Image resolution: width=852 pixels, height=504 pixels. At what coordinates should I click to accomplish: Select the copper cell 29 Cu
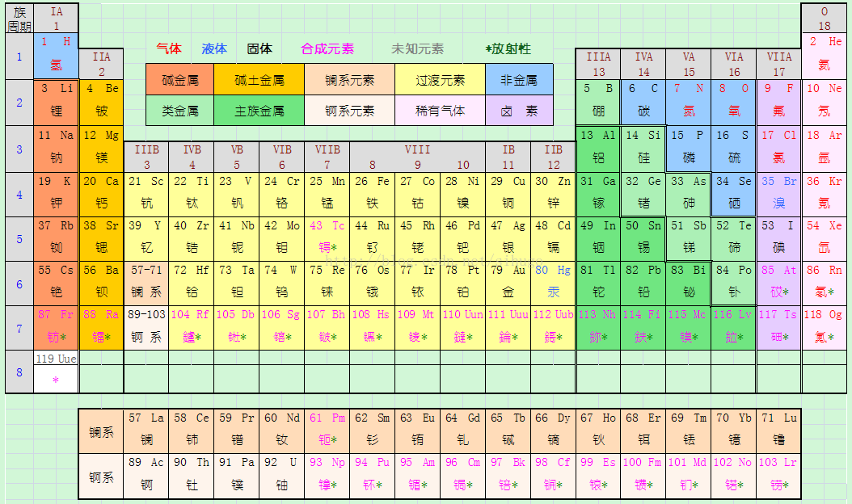[508, 195]
